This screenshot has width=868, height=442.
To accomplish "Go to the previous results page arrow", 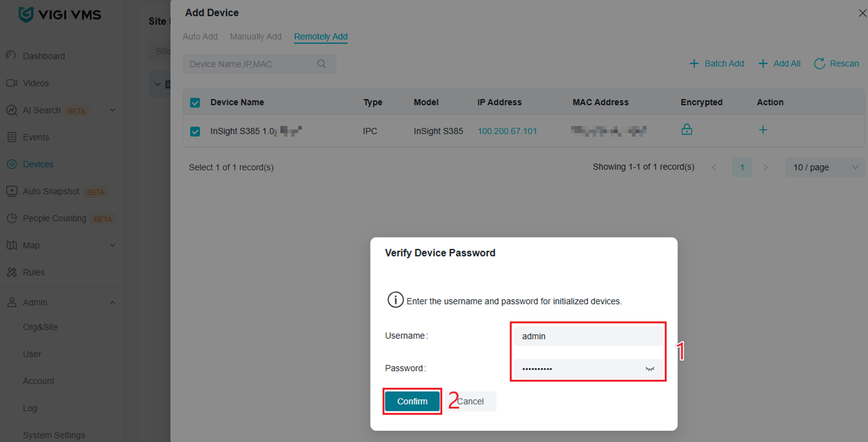I will pyautogui.click(x=714, y=167).
